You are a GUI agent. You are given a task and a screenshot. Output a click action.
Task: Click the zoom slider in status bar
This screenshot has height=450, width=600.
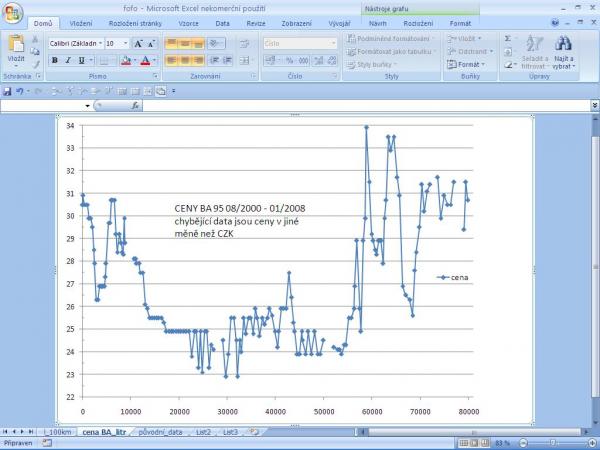coord(555,442)
